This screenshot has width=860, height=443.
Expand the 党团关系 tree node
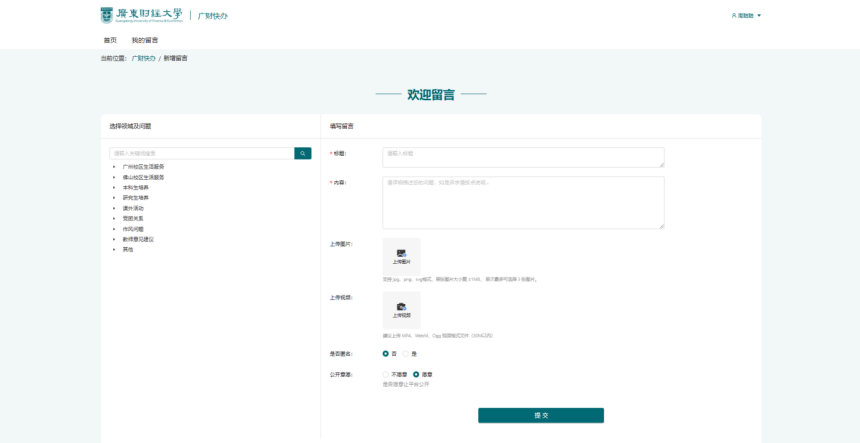coord(114,218)
